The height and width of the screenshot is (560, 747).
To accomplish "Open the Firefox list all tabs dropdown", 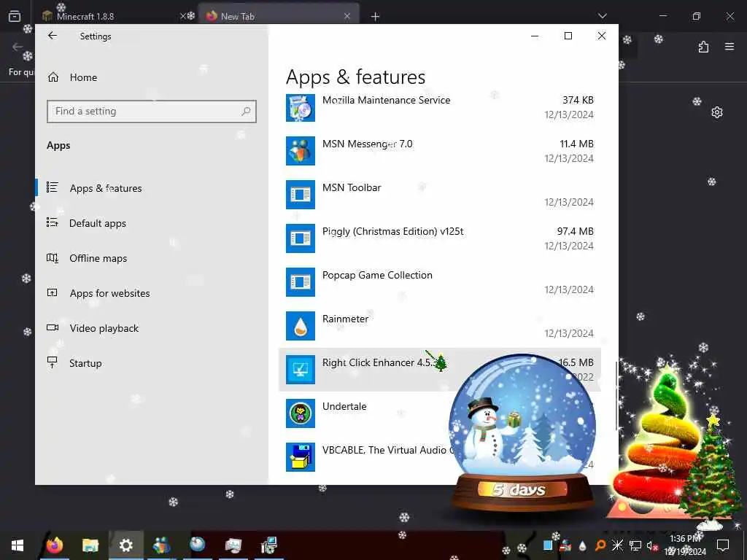I will pyautogui.click(x=602, y=16).
